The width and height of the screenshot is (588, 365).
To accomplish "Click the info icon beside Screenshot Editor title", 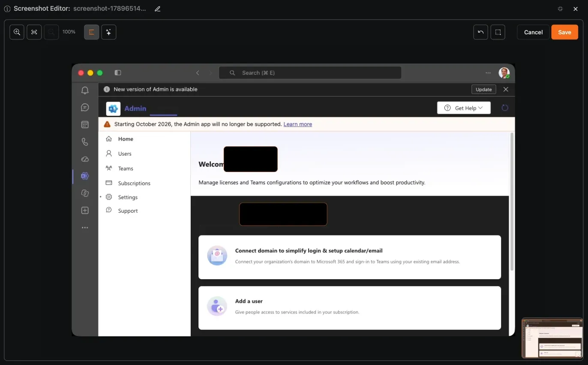I will 7,9.
